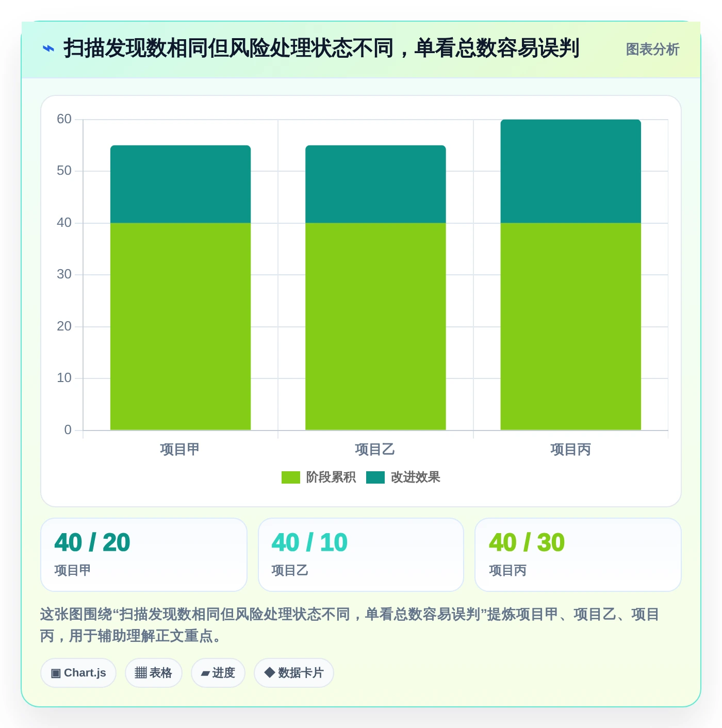Click the 改进效果 legend label
This screenshot has height=728, width=722.
(416, 477)
